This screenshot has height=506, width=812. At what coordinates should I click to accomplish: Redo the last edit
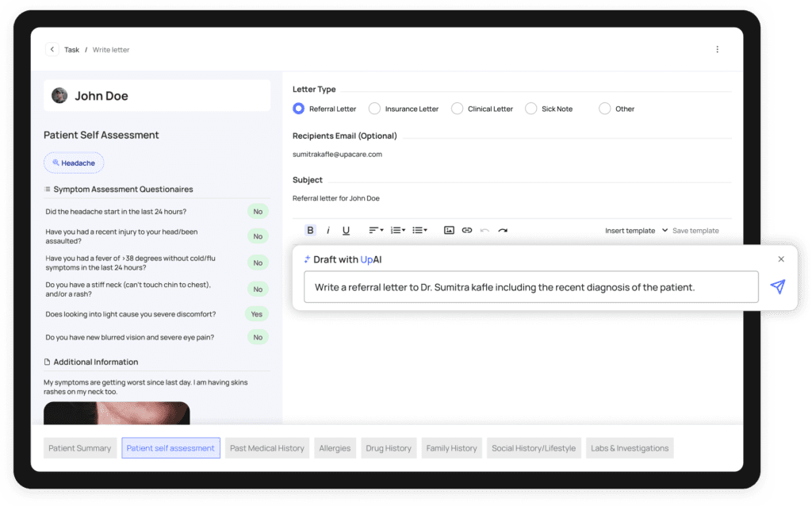503,231
